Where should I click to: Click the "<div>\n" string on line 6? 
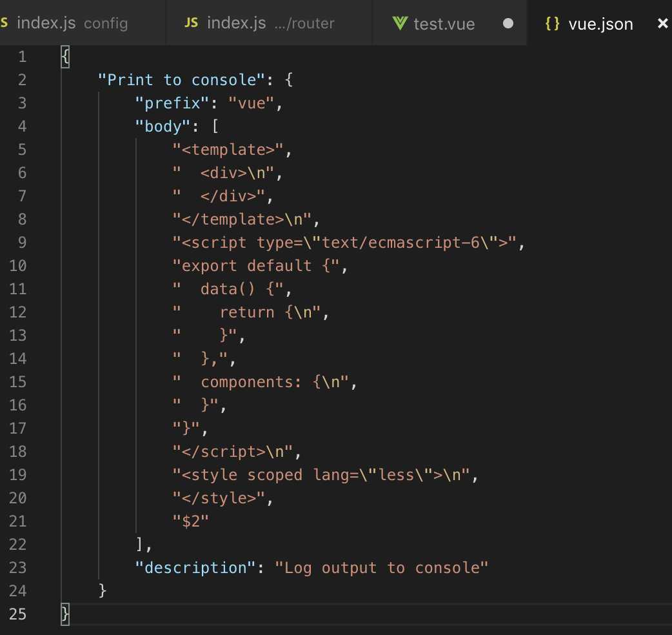[x=223, y=173]
